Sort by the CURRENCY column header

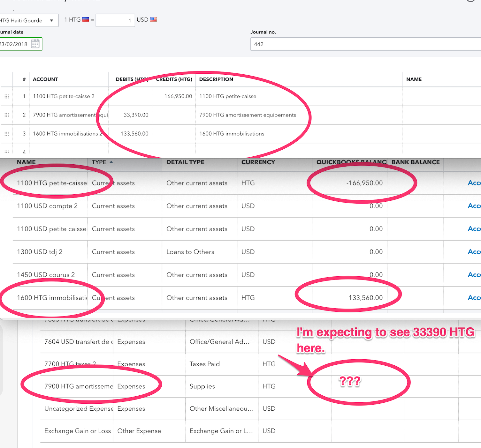(258, 162)
